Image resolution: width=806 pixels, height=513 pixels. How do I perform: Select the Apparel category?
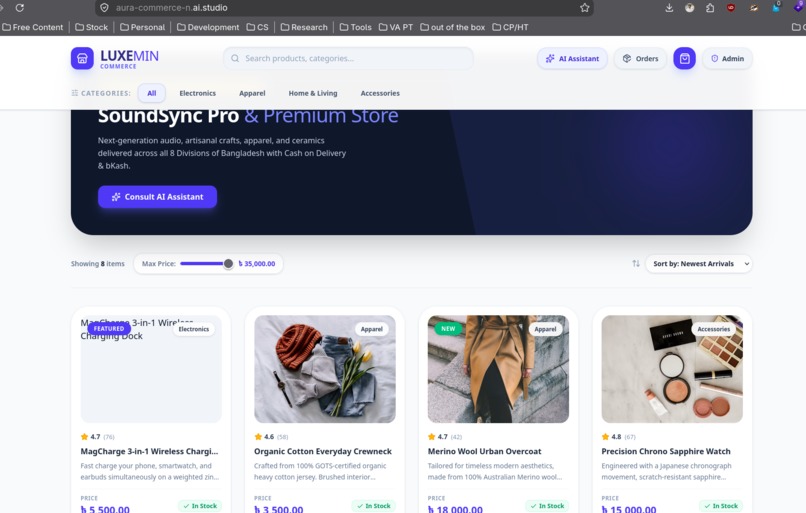click(x=252, y=93)
